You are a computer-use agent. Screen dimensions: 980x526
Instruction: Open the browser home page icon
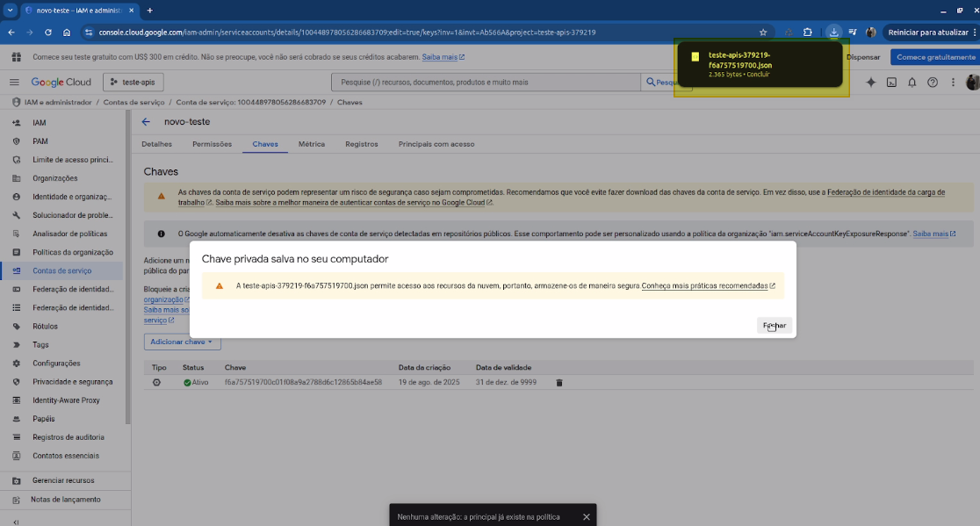(67, 32)
